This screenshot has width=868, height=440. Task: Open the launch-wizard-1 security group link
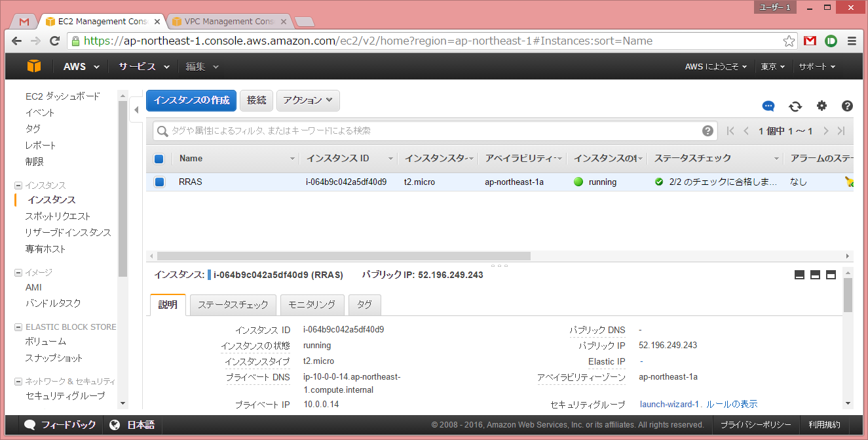(670, 404)
